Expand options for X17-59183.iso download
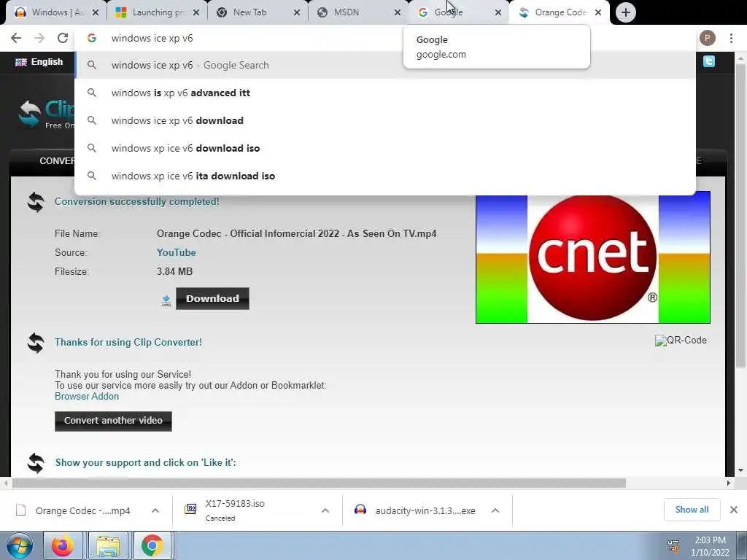The width and height of the screenshot is (747, 560). pyautogui.click(x=325, y=510)
